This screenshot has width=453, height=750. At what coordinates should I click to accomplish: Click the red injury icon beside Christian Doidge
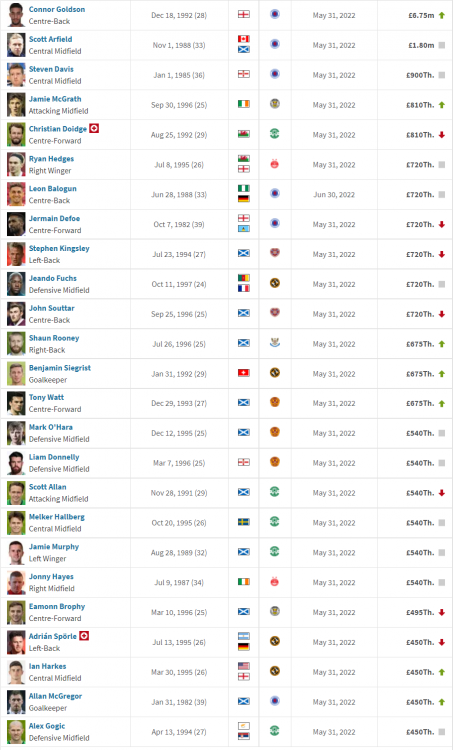click(94, 128)
